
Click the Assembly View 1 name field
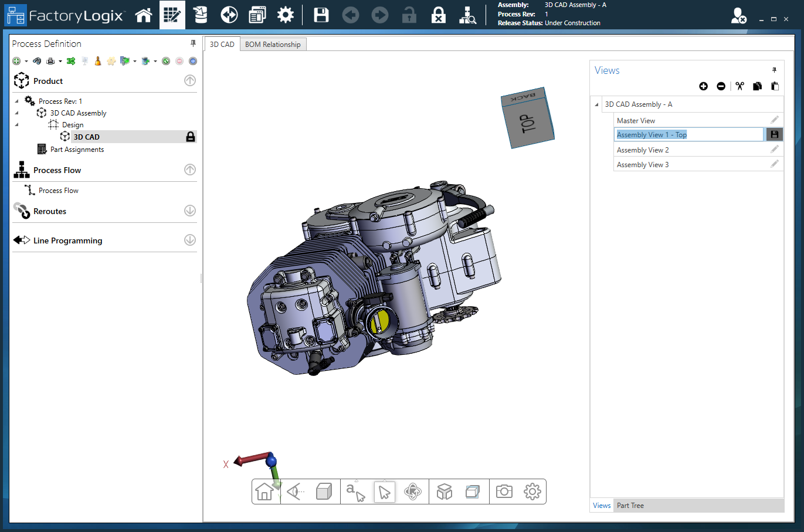pos(688,135)
